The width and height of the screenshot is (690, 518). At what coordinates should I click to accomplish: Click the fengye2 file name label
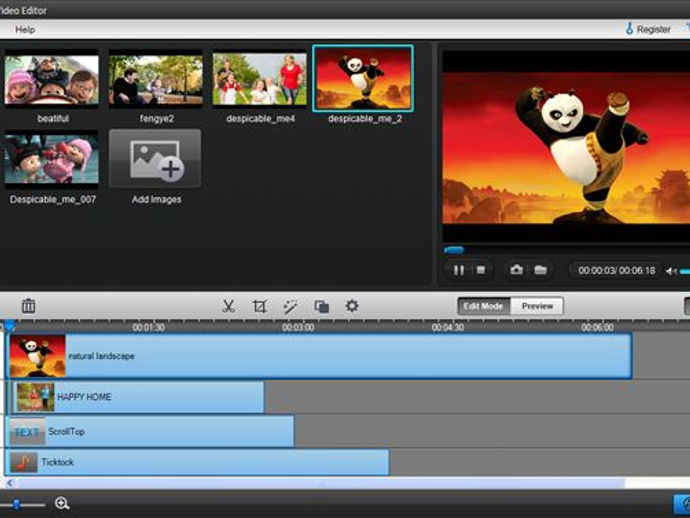(x=157, y=119)
